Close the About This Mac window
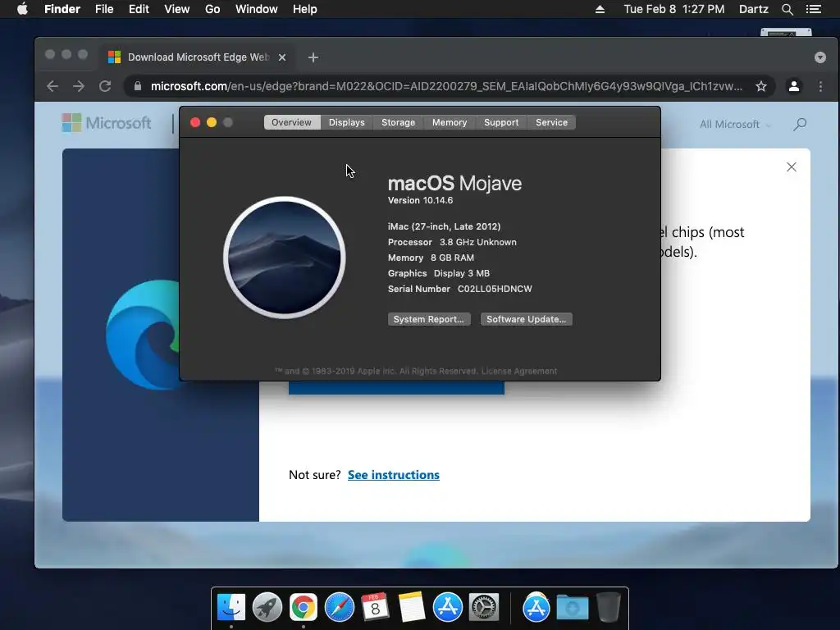840x630 pixels. point(195,122)
